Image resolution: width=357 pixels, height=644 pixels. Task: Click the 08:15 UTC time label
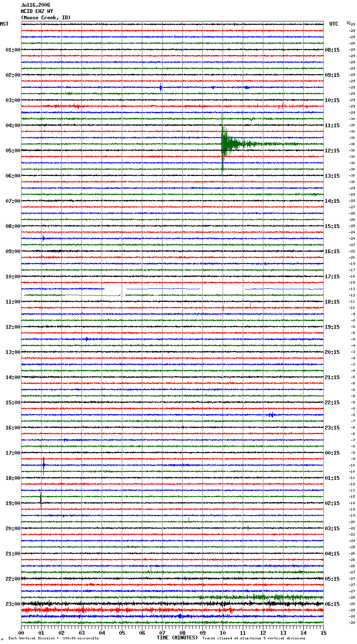pos(332,50)
